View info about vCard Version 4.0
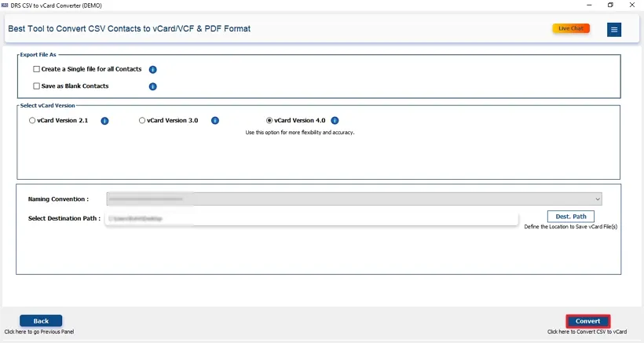Image resolution: width=644 pixels, height=343 pixels. [335, 121]
